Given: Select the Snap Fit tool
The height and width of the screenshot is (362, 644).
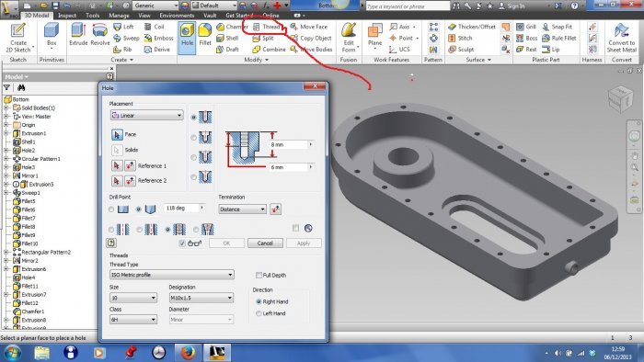Looking at the screenshot, I should [557, 27].
